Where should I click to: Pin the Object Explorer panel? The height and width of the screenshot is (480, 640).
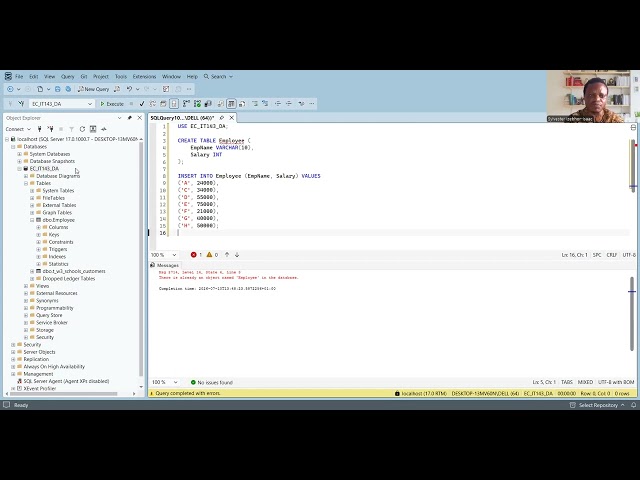pos(130,118)
